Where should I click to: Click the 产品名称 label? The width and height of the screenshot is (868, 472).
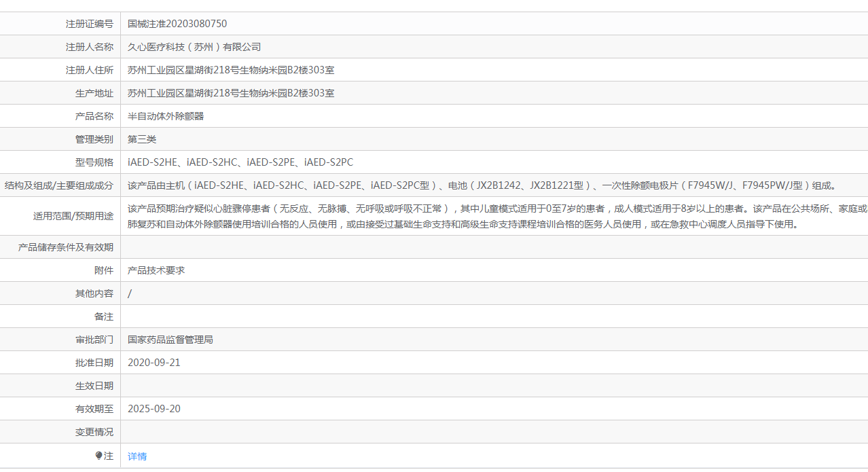pyautogui.click(x=94, y=116)
